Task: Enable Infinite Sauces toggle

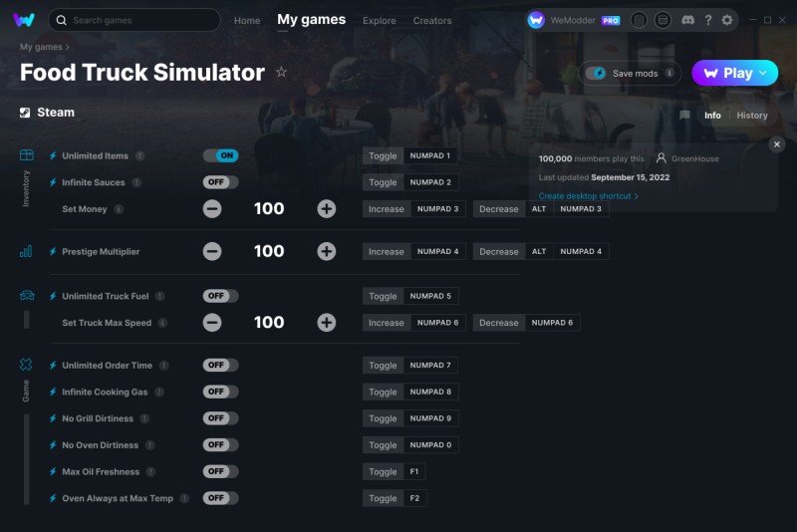Action: (220, 182)
